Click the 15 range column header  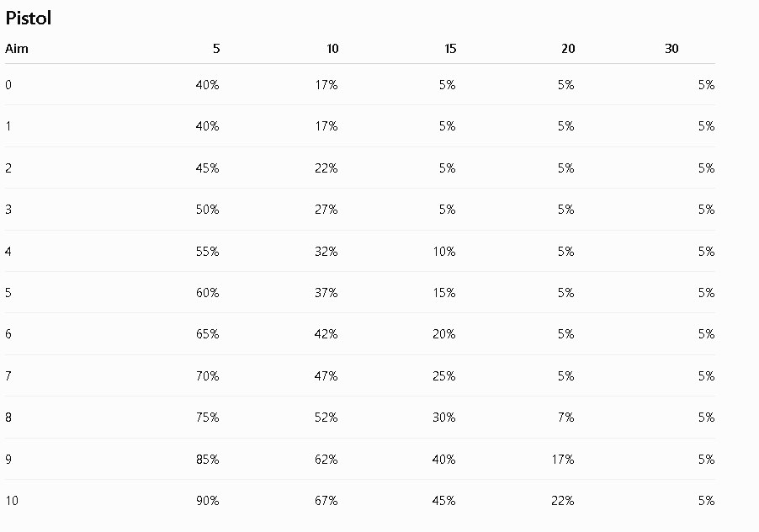click(450, 49)
